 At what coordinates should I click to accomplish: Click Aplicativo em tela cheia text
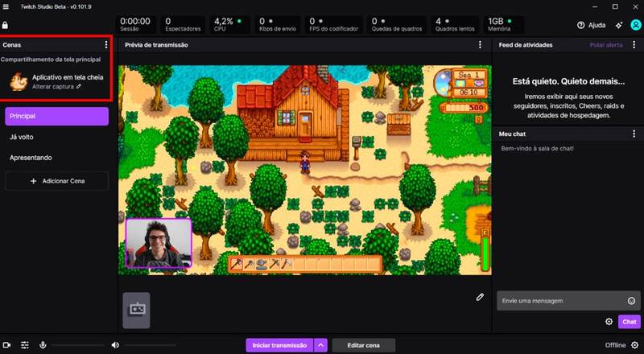68,77
